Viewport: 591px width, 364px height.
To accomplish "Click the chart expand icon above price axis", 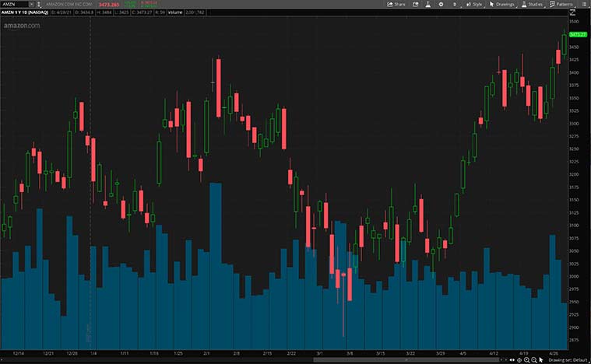I will click(x=572, y=13).
